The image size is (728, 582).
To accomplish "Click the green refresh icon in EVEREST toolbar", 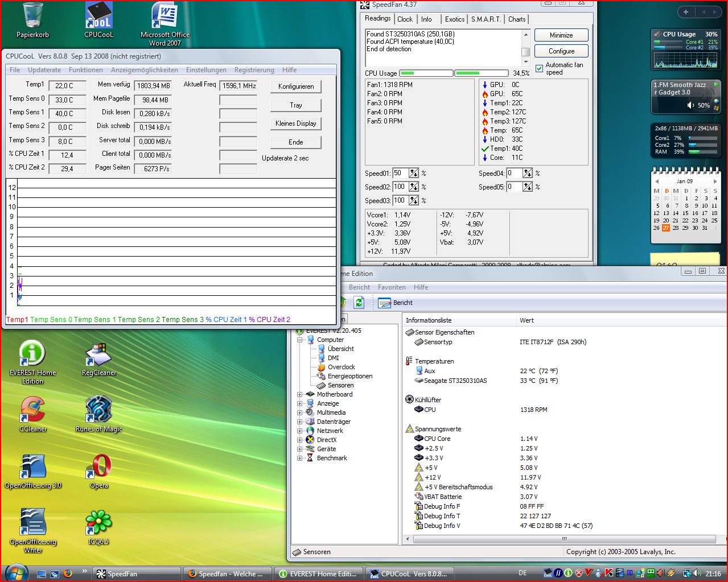I will click(x=359, y=302).
